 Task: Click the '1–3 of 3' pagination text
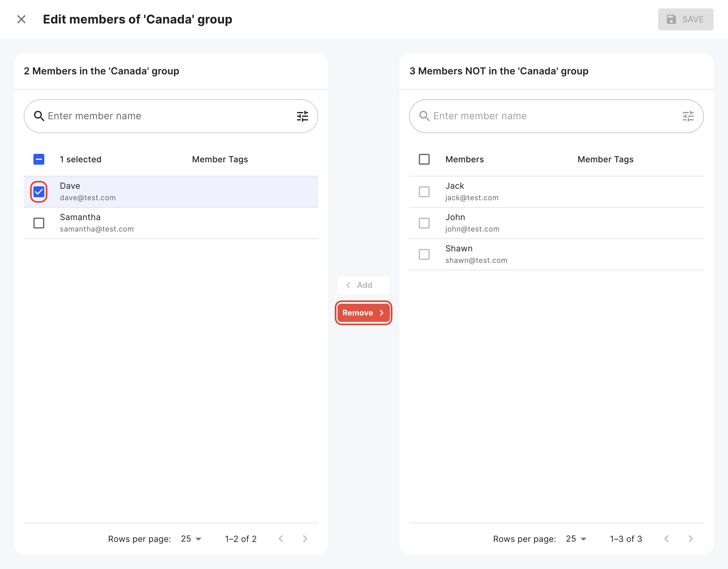tap(626, 539)
